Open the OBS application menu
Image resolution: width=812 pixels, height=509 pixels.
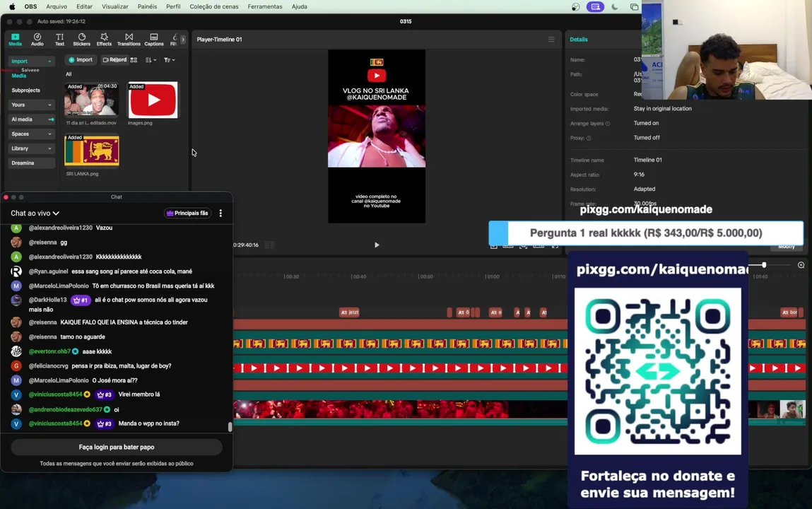pyautogui.click(x=30, y=7)
